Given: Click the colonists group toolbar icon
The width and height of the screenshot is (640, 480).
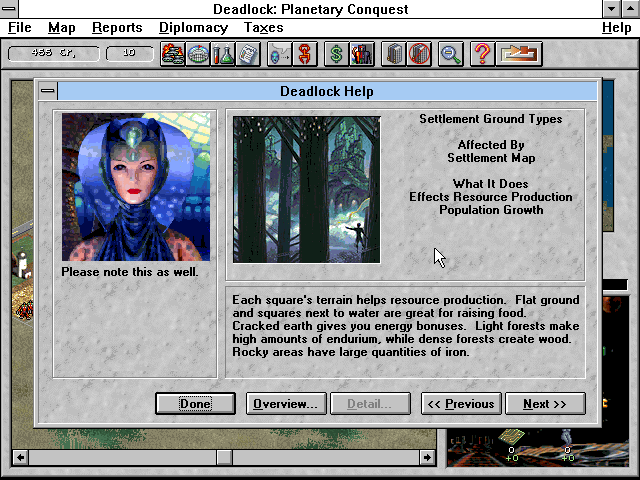Looking at the screenshot, I should tap(362, 54).
